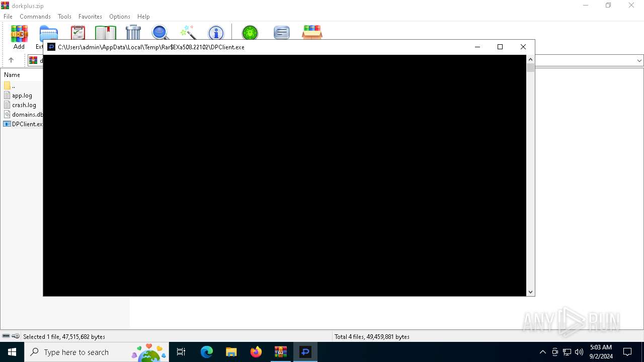Viewport: 644px width, 362px height.
Task: Minimize the DPClient console window
Action: coord(477,47)
